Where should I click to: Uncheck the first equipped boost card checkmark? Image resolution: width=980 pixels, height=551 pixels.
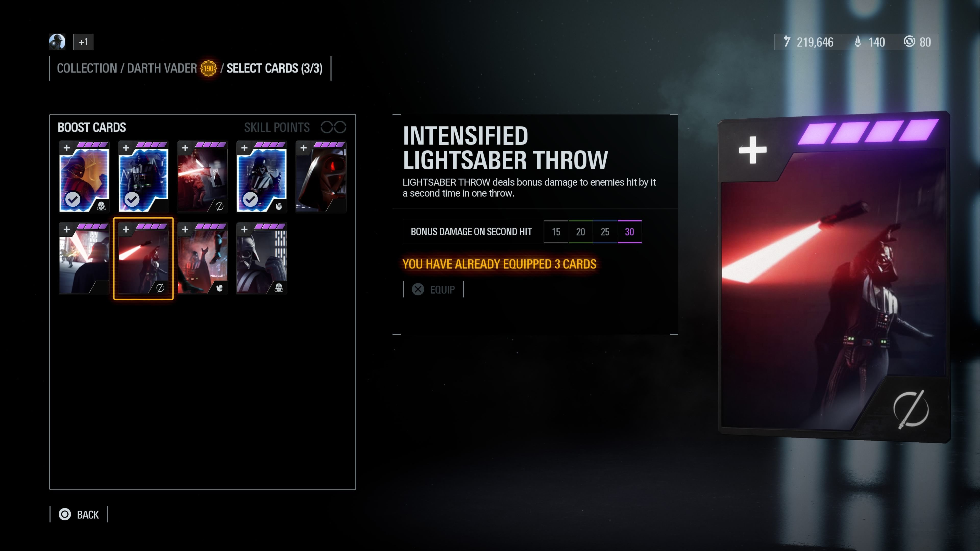coord(73,199)
